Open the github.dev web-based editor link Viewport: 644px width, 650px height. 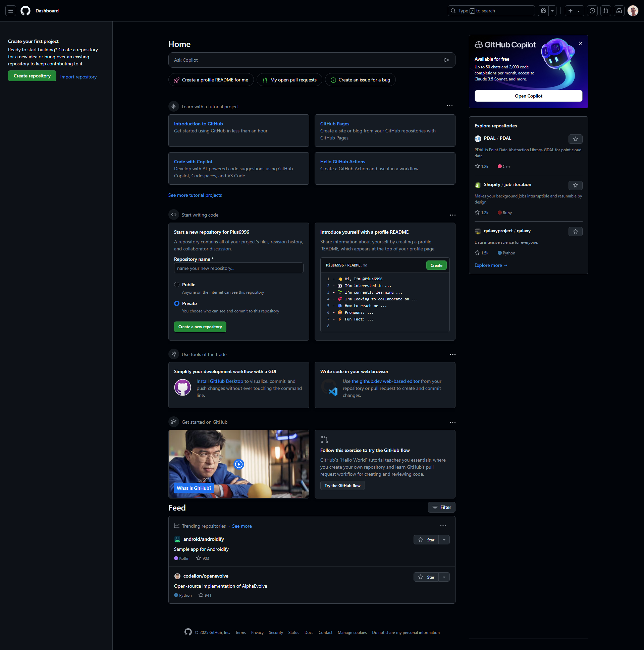[386, 381]
